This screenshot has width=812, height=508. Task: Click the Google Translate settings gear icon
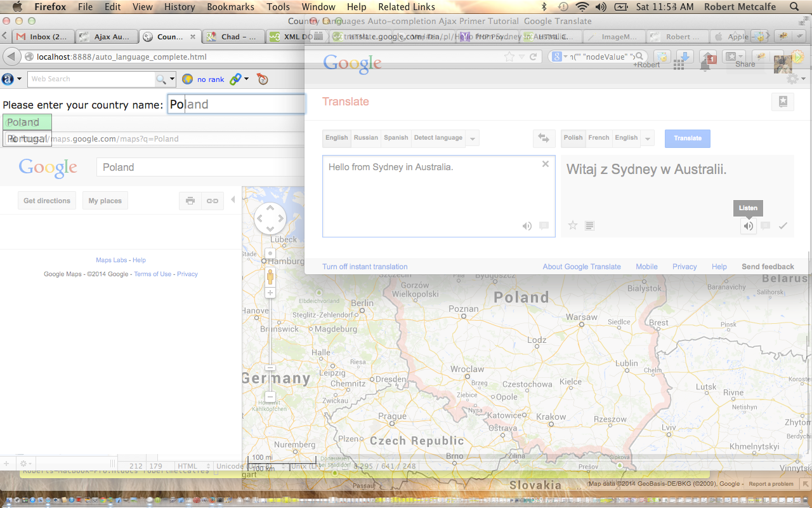(792, 79)
